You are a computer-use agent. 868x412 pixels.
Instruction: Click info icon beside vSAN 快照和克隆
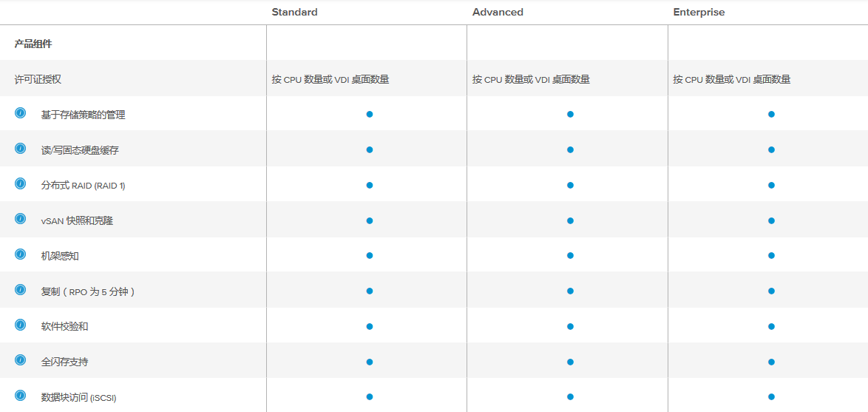pyautogui.click(x=21, y=219)
